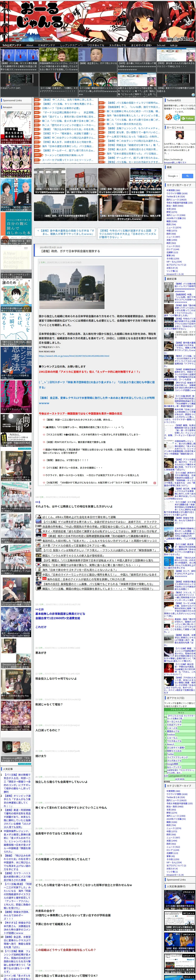
Task: Open article title 【速報】政府、ガチで日本学術会議を開放する
Action: point(70,251)
